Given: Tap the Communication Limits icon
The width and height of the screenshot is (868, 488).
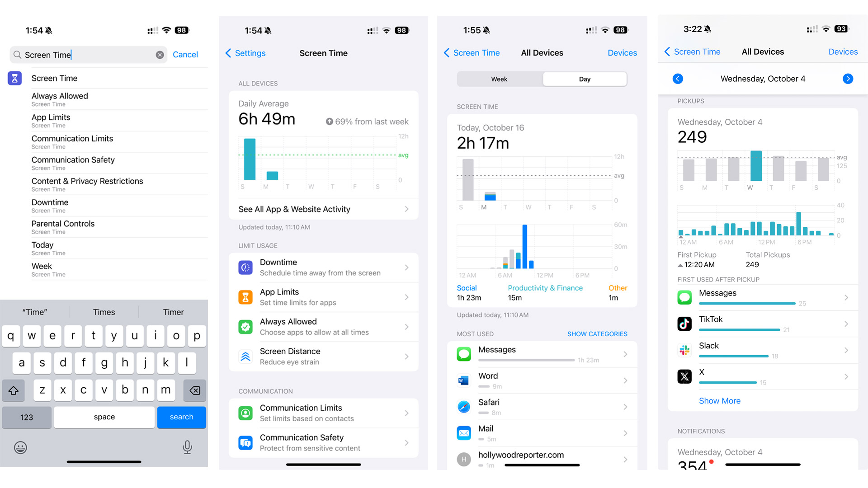Looking at the screenshot, I should (x=245, y=413).
